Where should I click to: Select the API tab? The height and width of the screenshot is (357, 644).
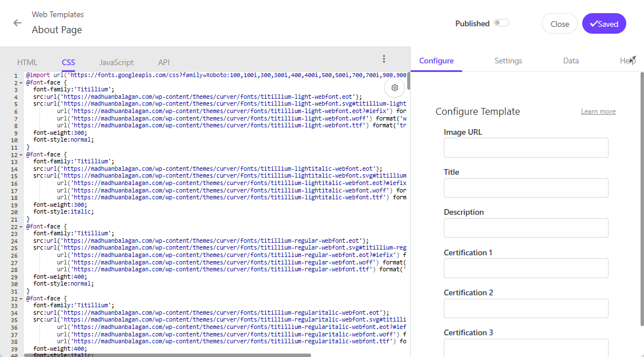(164, 62)
